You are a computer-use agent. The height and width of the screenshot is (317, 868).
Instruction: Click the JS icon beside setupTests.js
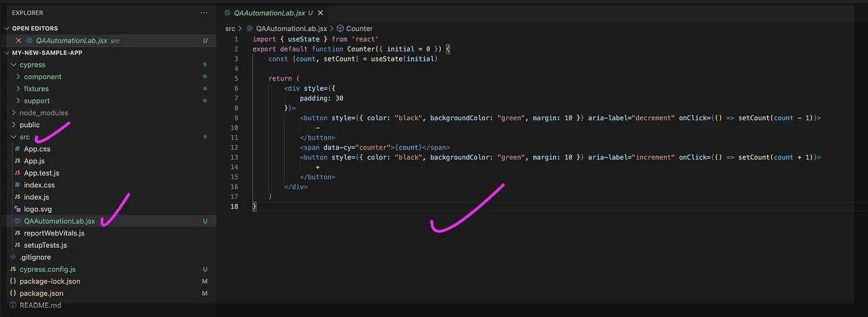[17, 245]
